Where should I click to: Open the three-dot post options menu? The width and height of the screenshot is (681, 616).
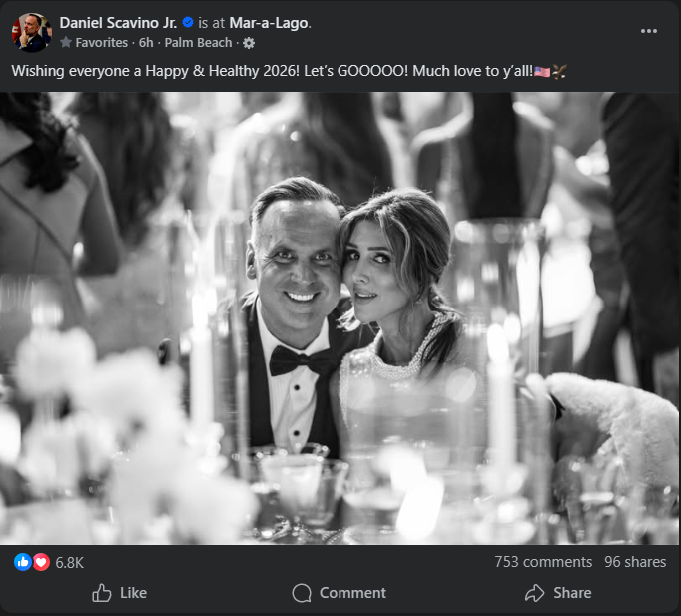click(x=649, y=31)
